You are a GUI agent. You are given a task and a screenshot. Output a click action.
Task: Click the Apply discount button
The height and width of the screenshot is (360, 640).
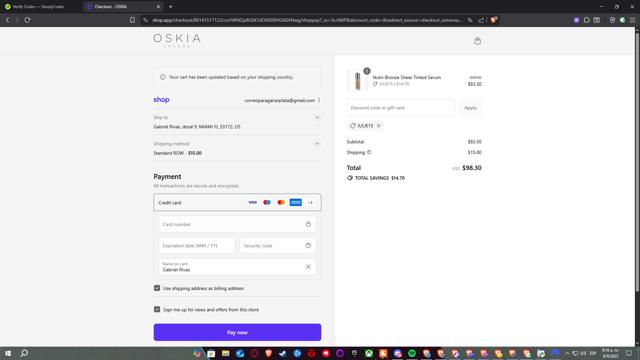pos(470,108)
